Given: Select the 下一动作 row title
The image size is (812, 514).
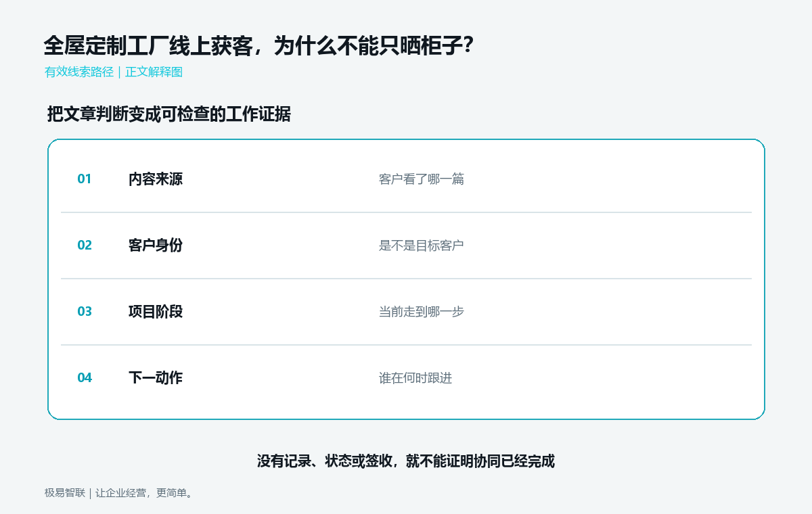Looking at the screenshot, I should [x=156, y=378].
